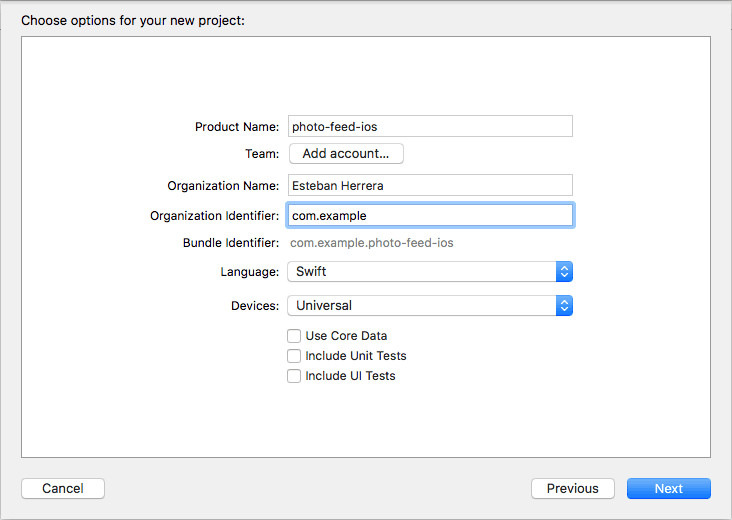
Task: Expand the Devices dropdown showing Universal
Action: pos(430,306)
